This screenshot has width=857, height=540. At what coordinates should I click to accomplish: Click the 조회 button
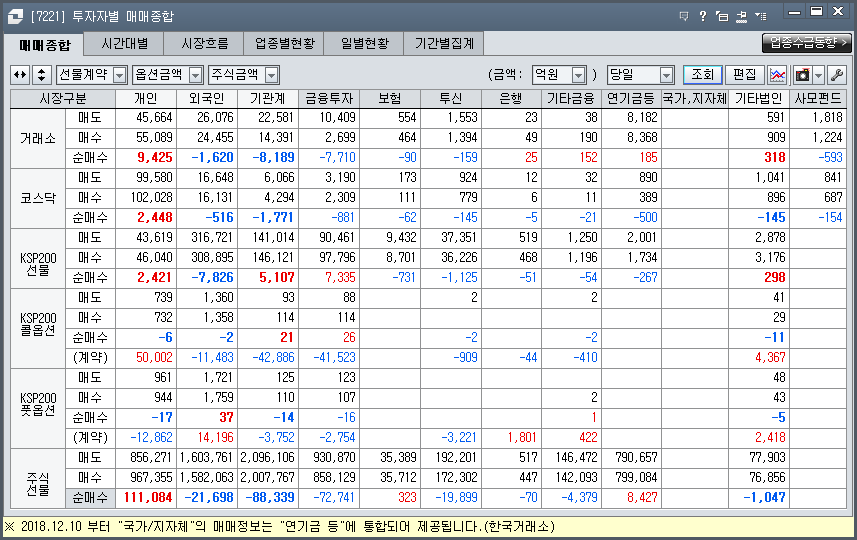702,75
